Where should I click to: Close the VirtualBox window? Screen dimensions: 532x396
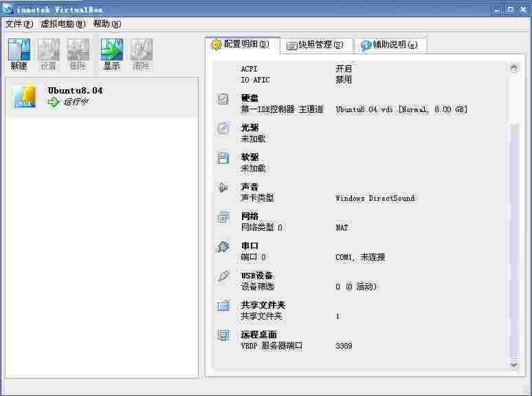click(x=523, y=10)
